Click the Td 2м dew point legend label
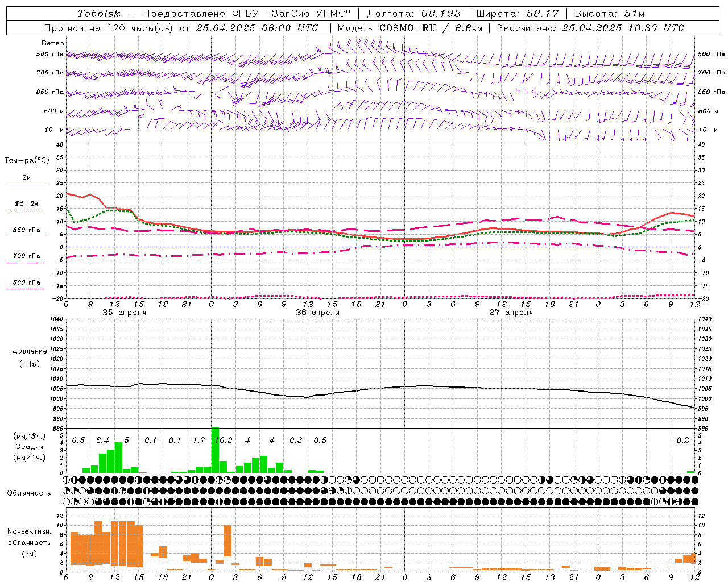This screenshot has height=582, width=728. click(x=26, y=203)
